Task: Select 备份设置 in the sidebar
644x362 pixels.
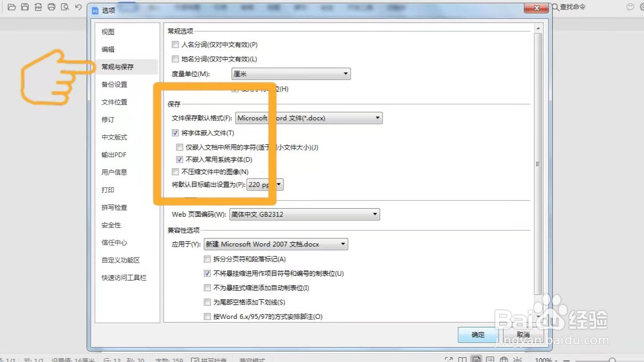Action: coord(115,84)
